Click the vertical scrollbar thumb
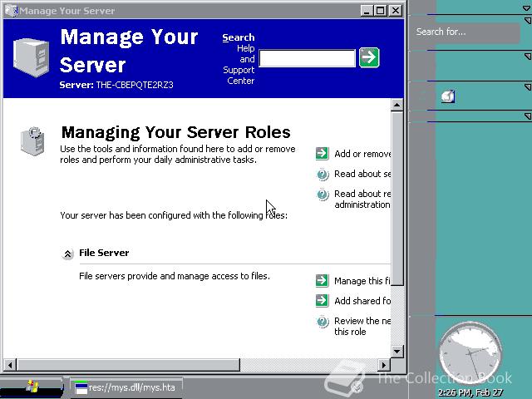 point(397,199)
